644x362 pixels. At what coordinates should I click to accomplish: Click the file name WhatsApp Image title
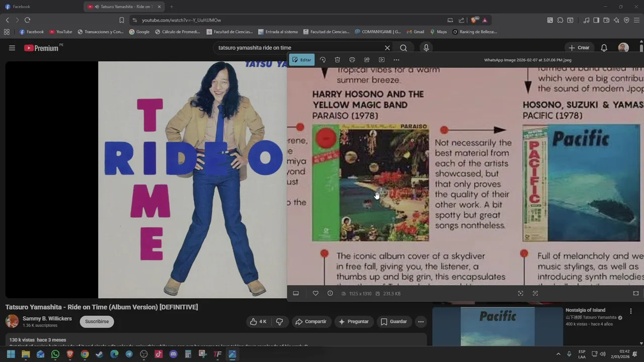point(528,60)
